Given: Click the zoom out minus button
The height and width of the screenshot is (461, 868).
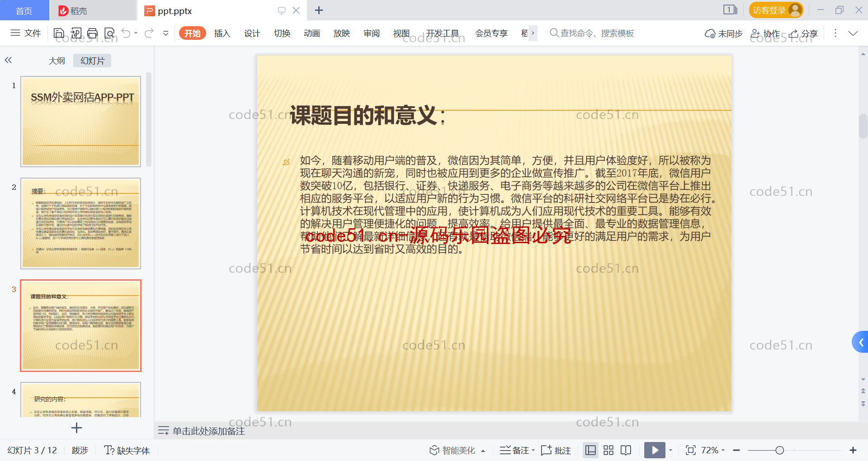Looking at the screenshot, I should tap(736, 450).
